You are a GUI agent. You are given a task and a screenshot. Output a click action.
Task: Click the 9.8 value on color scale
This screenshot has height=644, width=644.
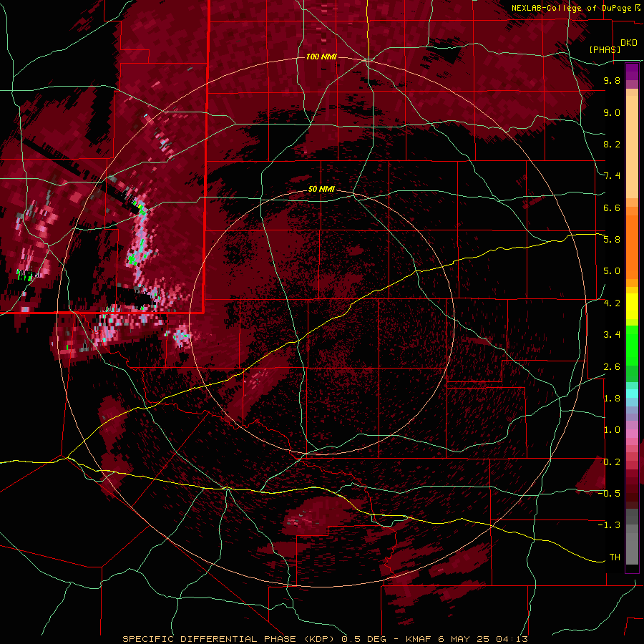(612, 80)
